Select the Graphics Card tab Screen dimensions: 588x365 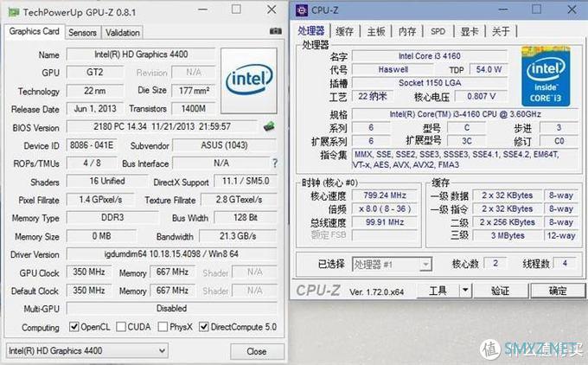point(34,31)
